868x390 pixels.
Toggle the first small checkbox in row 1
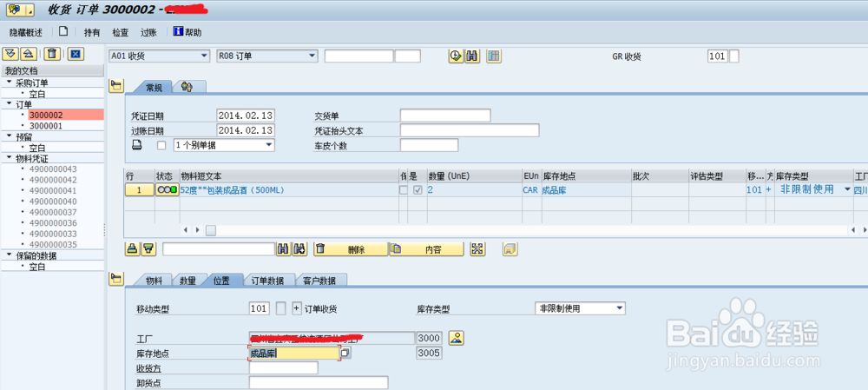pos(404,190)
